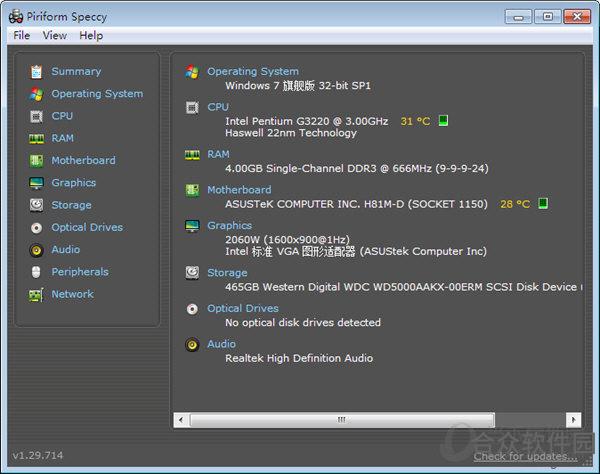This screenshot has height=474, width=600.
Task: Click the ASUSTeK COMPUTER INC. H81M-D text
Action: click(356, 204)
